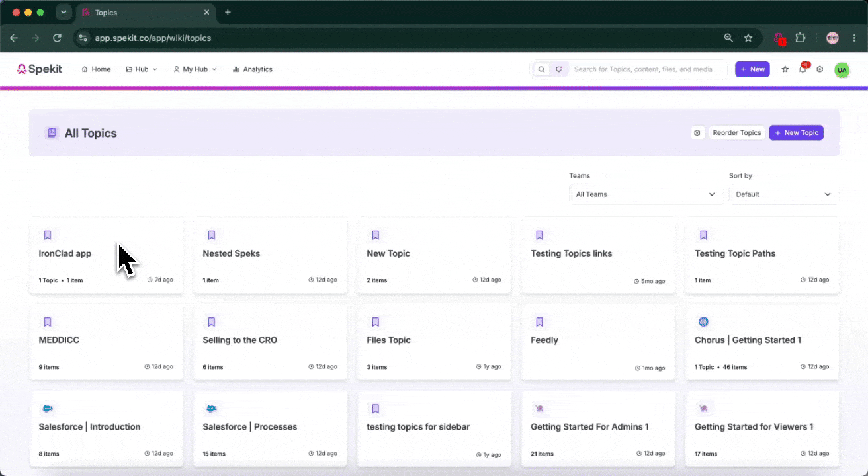Click the Nested Speks bookmark icon
Viewport: 868px width, 476px height.
click(212, 235)
